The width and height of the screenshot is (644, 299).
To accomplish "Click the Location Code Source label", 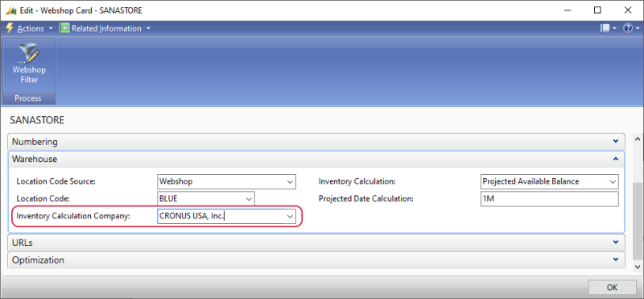I will [56, 181].
